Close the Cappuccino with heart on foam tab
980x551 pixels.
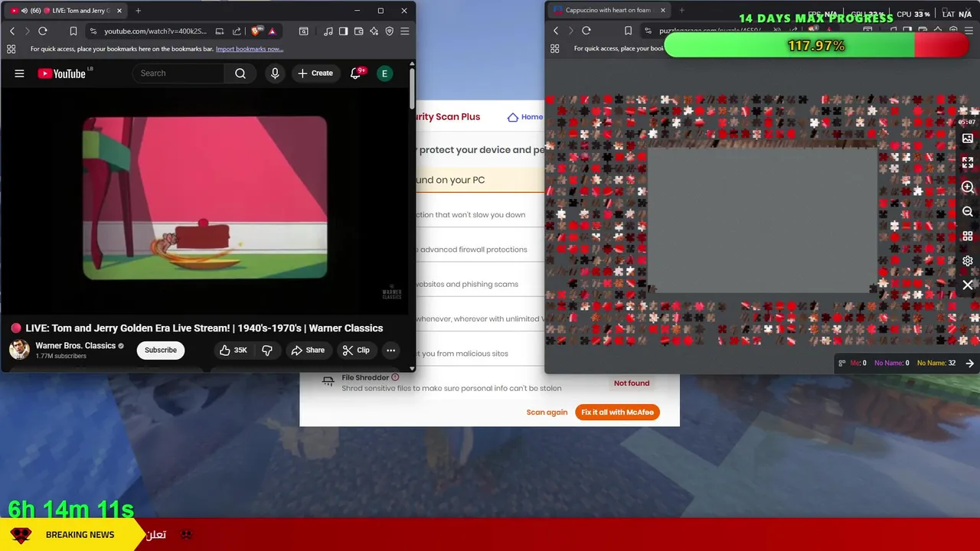663,10
